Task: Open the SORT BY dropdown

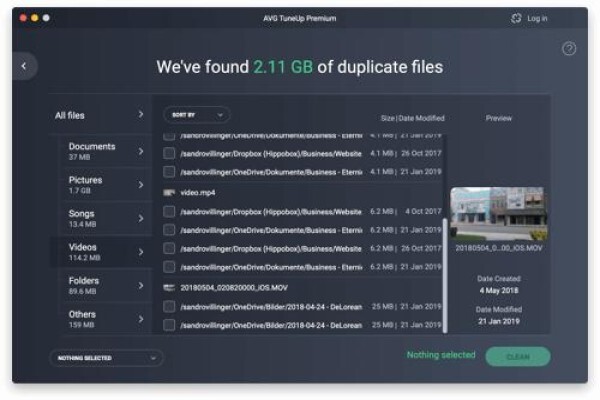Action: coord(197,115)
